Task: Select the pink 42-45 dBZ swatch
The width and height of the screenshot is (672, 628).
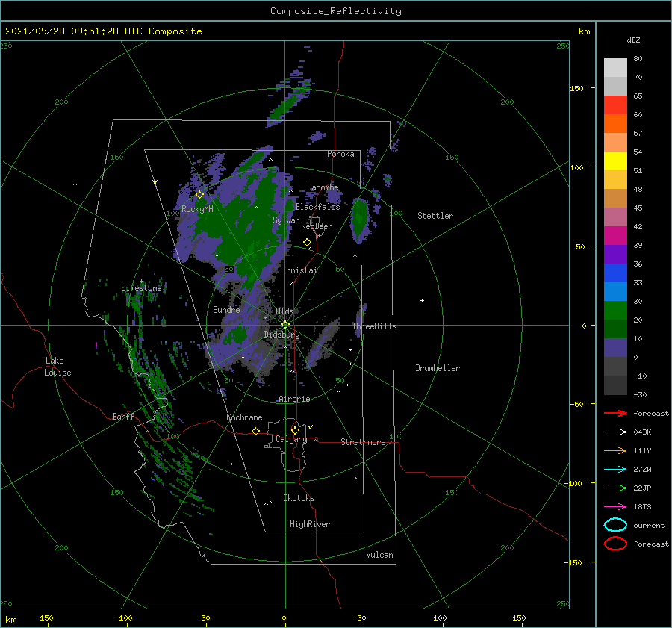Action: click(615, 217)
